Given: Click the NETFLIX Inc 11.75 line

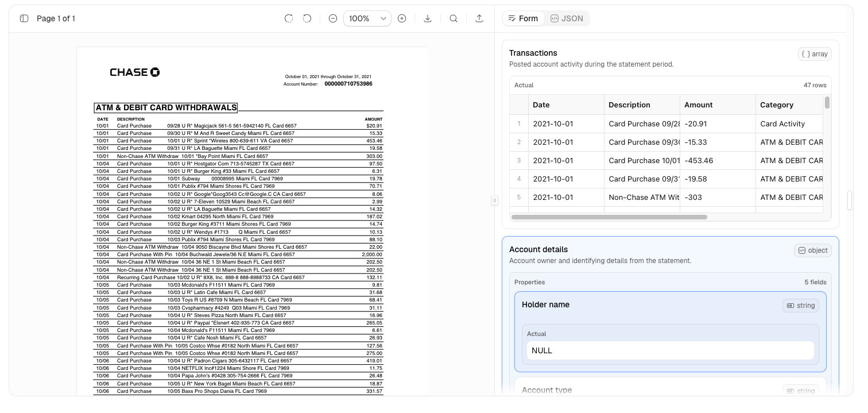Looking at the screenshot, I should [x=239, y=368].
